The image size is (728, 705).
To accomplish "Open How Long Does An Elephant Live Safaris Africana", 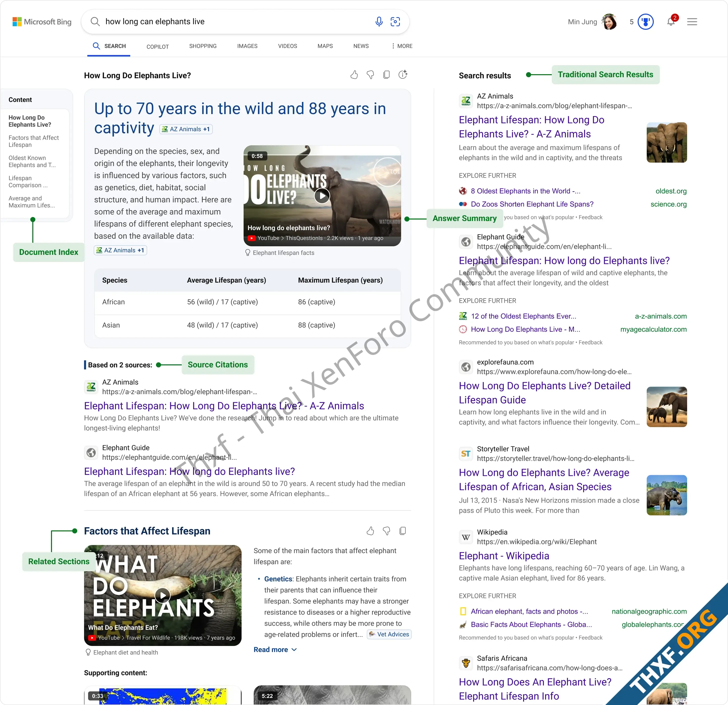I will pos(535,689).
